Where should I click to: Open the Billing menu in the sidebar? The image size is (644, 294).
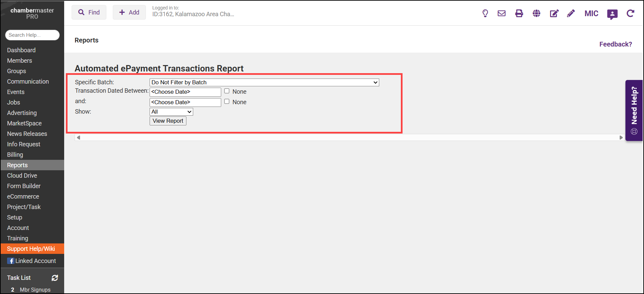pos(15,155)
